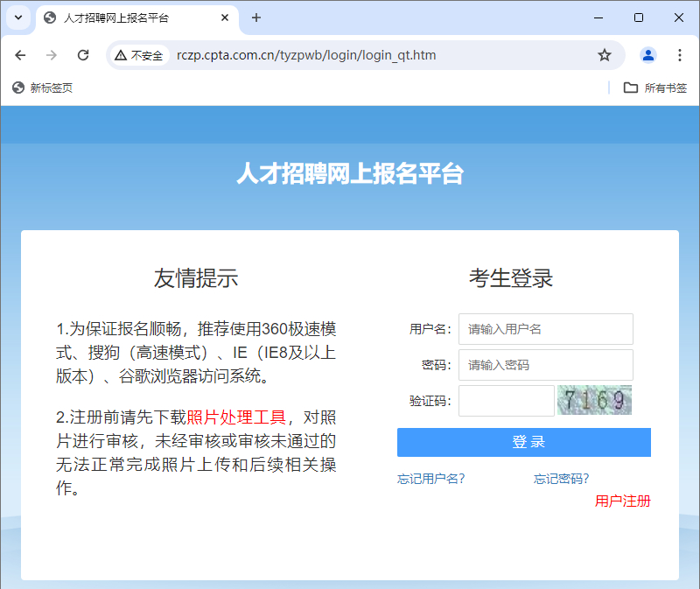Viewport: 700px width, 589px height.
Task: Open the 忘记用户名? link
Action: point(431,479)
